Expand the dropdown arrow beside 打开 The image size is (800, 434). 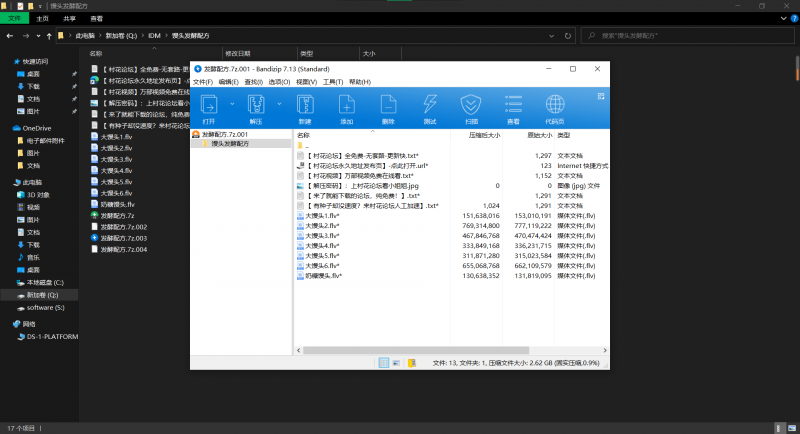[233, 104]
